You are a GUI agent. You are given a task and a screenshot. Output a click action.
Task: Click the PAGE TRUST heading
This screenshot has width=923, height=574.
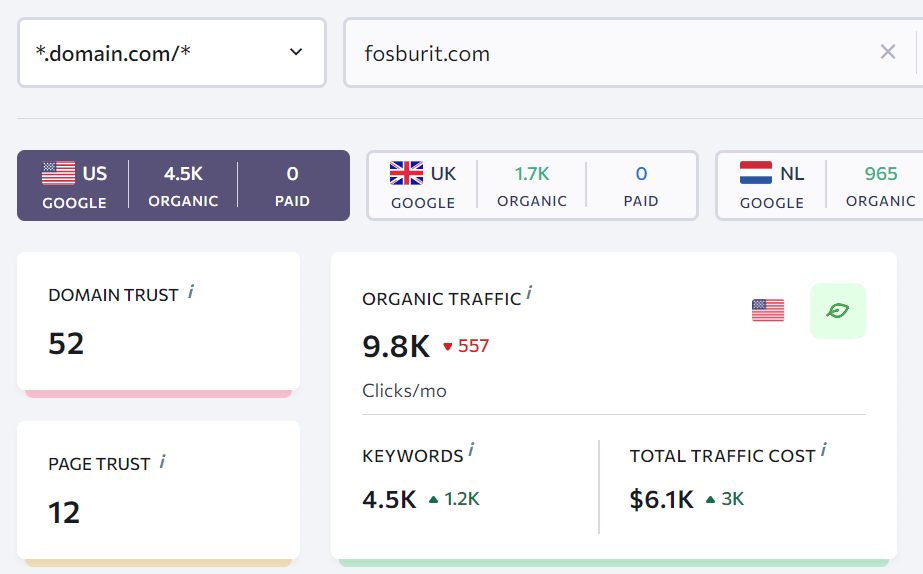pyautogui.click(x=99, y=464)
